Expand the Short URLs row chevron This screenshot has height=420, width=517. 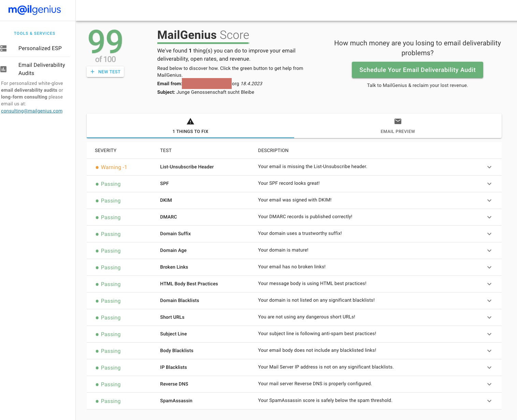pos(489,317)
